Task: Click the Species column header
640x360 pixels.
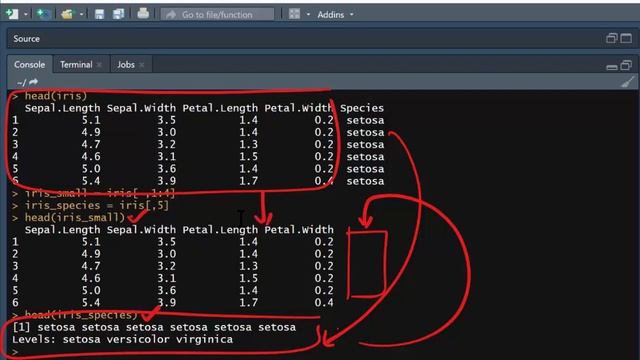Action: tap(362, 108)
